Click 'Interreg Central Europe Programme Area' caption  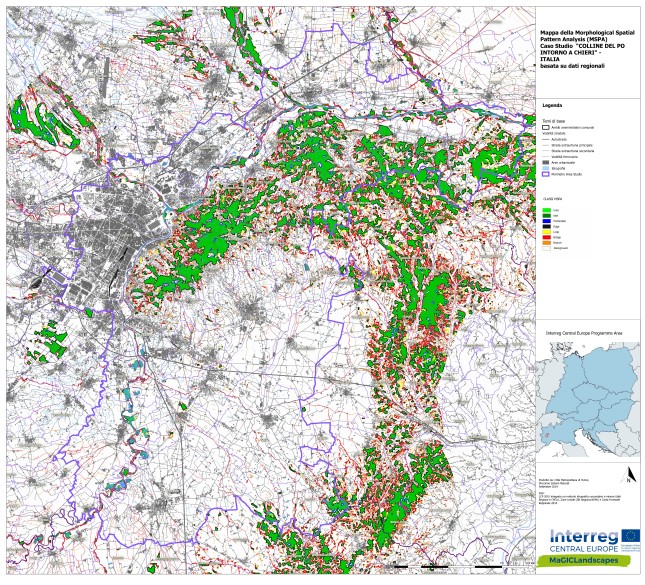click(x=584, y=333)
